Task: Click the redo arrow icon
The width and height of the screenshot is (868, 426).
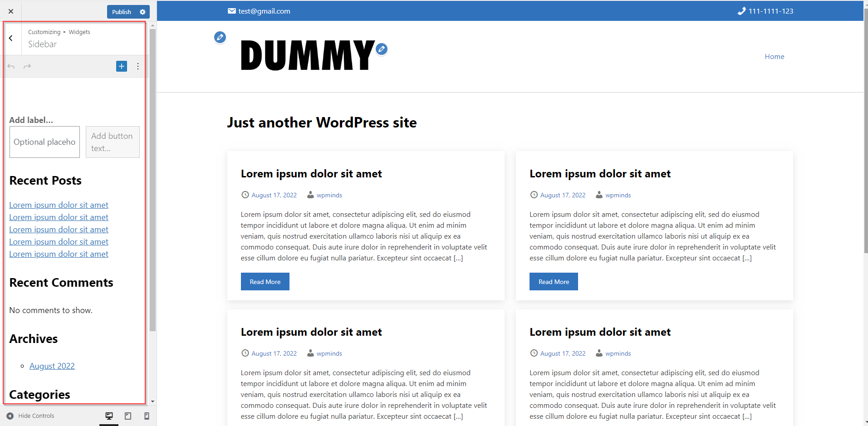Action: pyautogui.click(x=27, y=66)
